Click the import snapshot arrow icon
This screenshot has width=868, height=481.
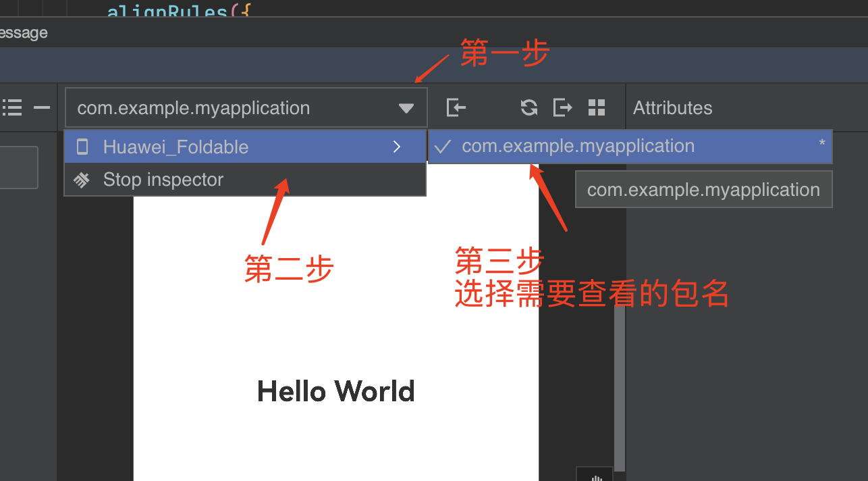pyautogui.click(x=456, y=107)
